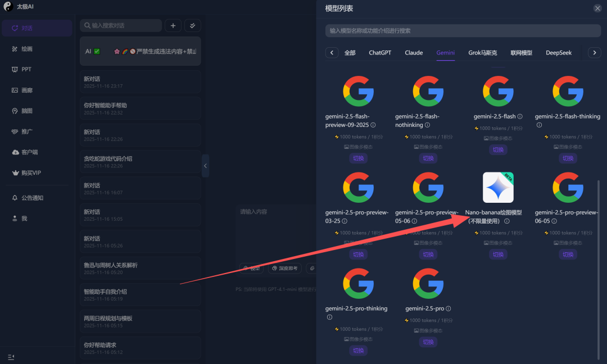
Task: Select the 全部 tab
Action: 350,53
